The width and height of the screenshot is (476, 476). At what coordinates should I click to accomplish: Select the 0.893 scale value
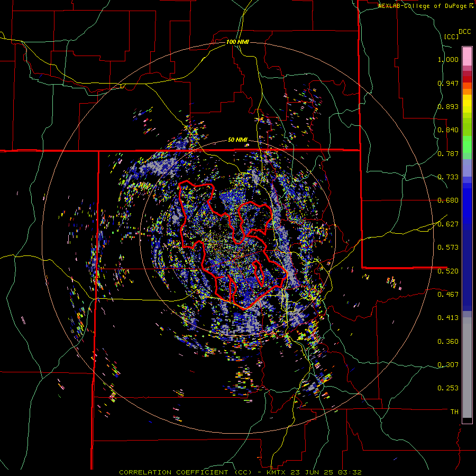(x=448, y=106)
